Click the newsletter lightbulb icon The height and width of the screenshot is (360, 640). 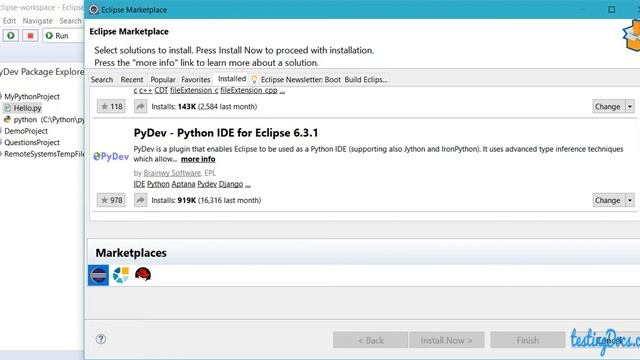[254, 79]
